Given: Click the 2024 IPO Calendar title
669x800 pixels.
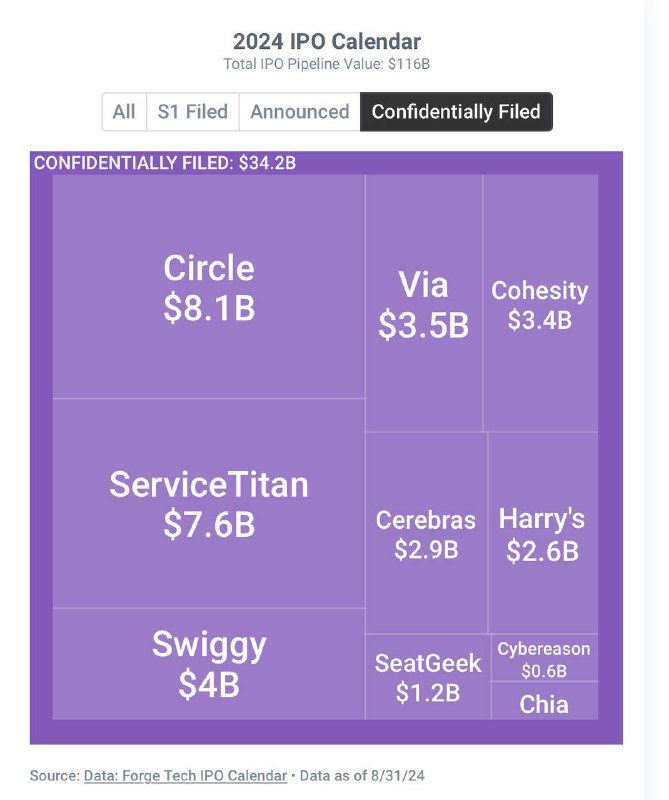Looking at the screenshot, I should (327, 42).
